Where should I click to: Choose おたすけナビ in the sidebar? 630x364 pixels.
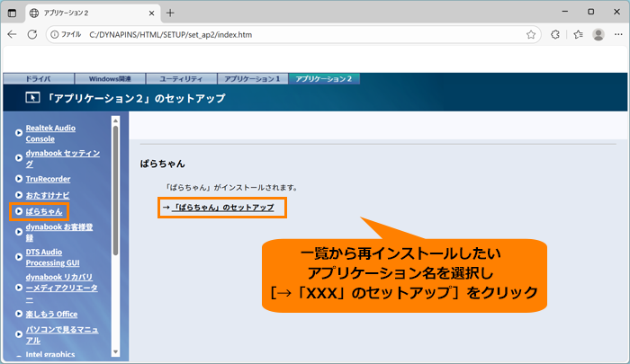click(48, 195)
